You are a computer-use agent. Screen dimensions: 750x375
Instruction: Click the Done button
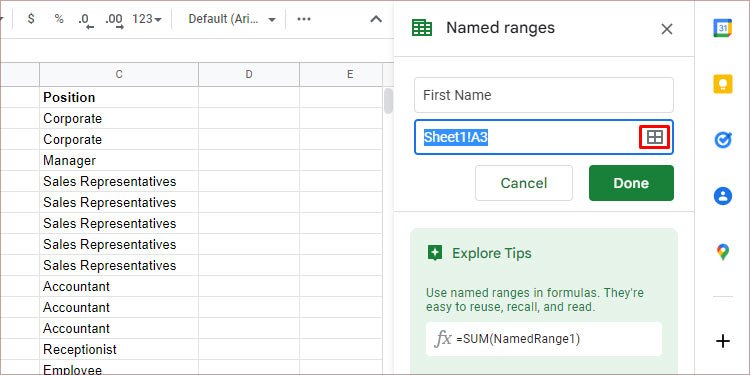(631, 183)
